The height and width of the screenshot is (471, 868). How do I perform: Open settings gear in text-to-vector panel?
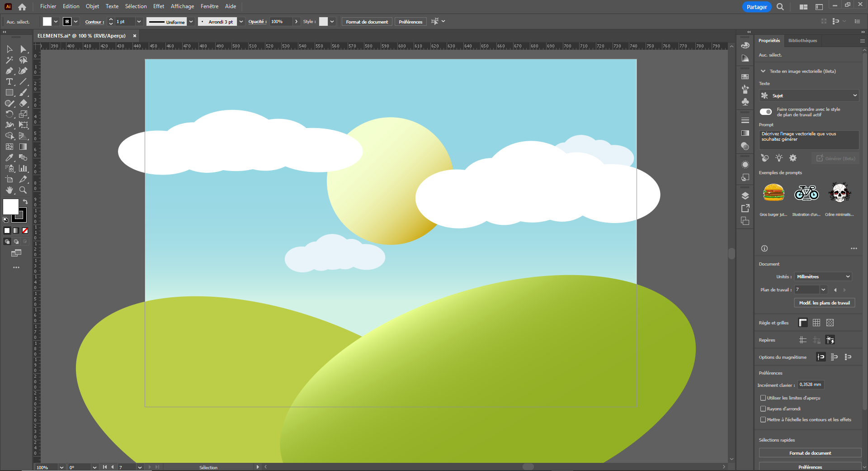coord(793,158)
